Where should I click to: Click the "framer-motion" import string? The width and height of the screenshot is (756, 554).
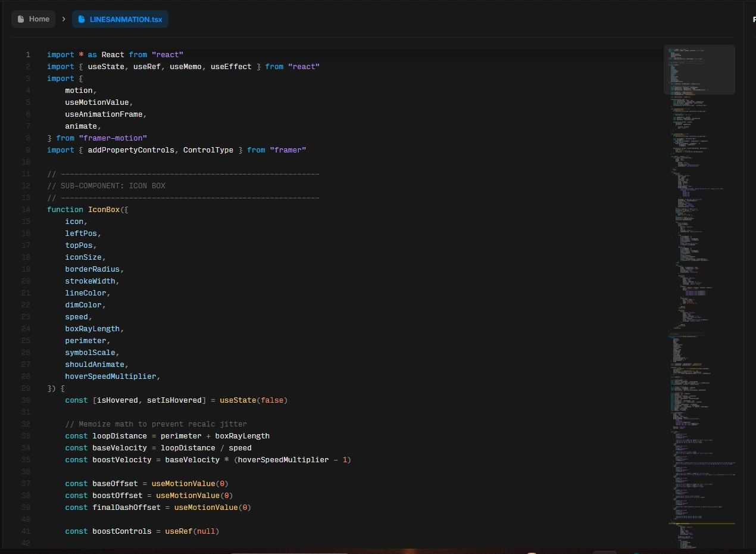113,138
